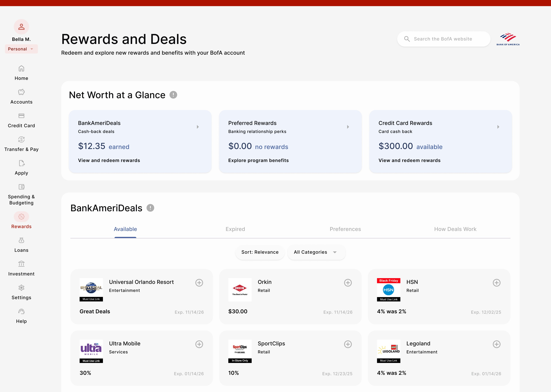Expand the Credit Card Rewards card arrow

point(498,127)
